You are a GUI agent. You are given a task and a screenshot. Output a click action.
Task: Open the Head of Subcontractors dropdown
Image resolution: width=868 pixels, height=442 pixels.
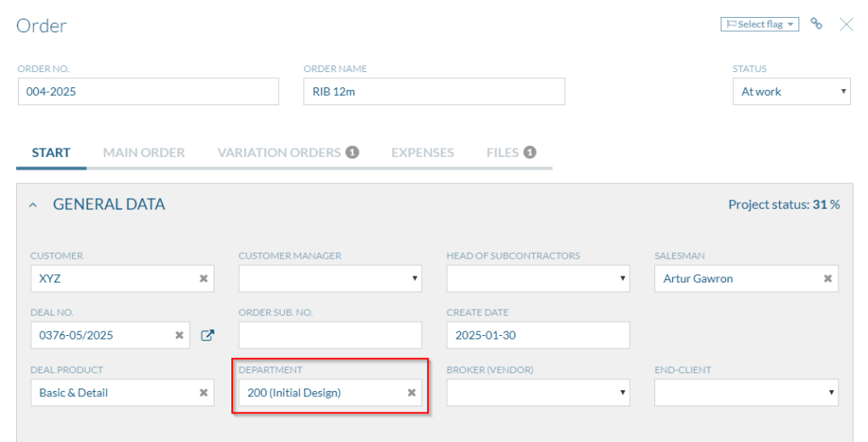538,278
